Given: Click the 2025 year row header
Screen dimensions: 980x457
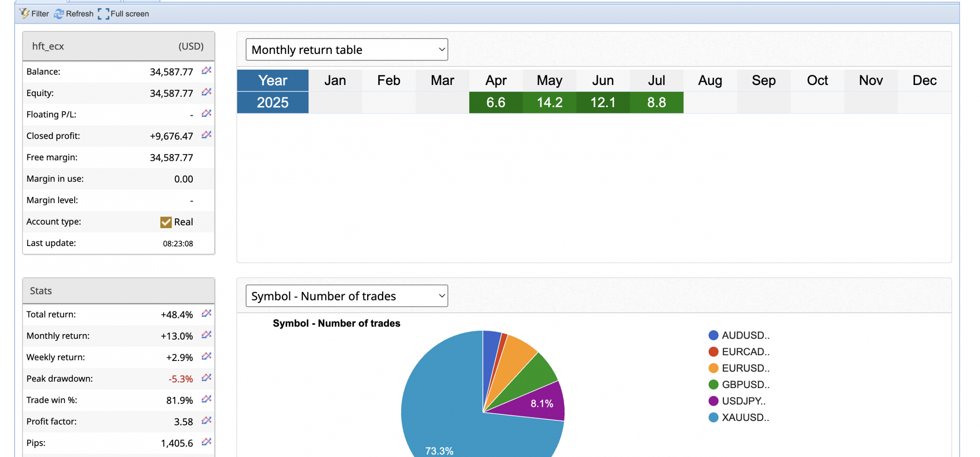Looking at the screenshot, I should click(273, 103).
